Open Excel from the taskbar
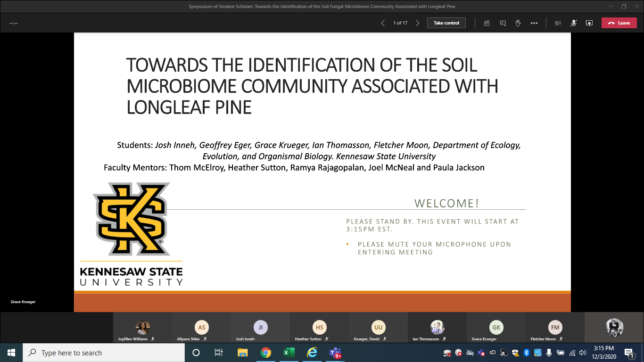644x362 pixels. 289,353
